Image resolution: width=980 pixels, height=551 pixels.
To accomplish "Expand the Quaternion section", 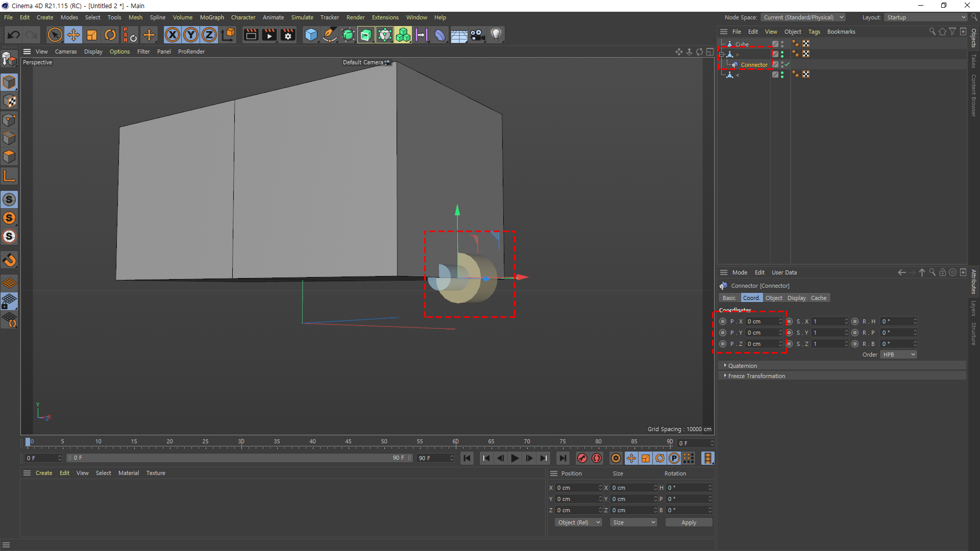I will pos(742,366).
